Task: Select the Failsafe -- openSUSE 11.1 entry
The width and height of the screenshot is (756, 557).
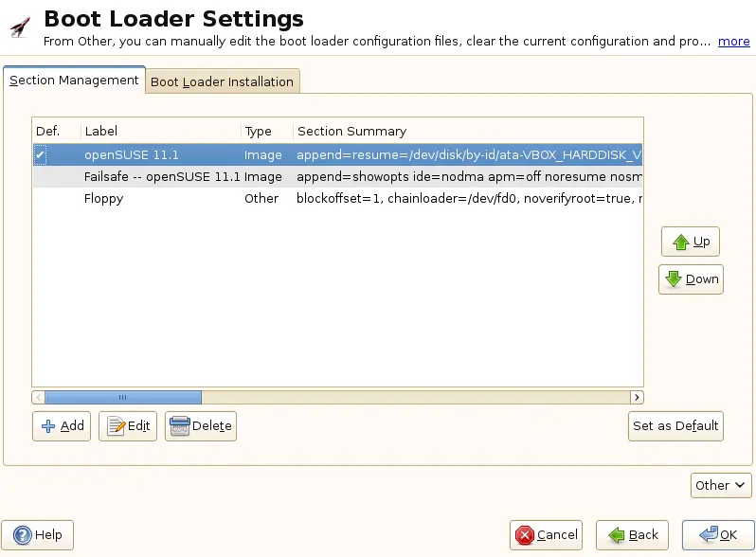Action: (161, 176)
